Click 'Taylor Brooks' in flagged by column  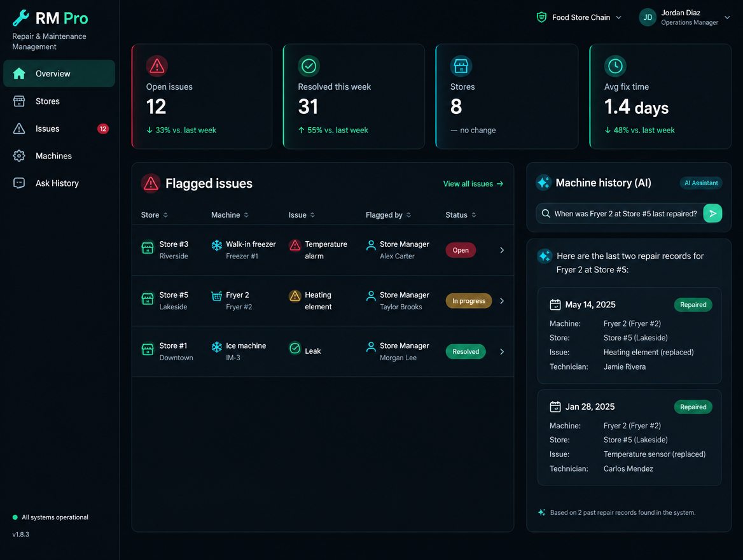click(401, 307)
